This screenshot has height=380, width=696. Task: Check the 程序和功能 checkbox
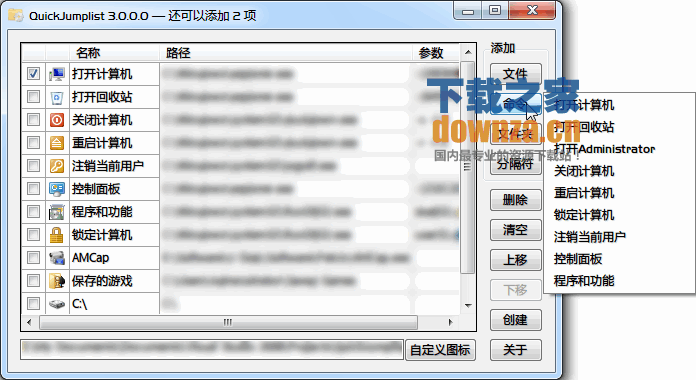pos(33,211)
